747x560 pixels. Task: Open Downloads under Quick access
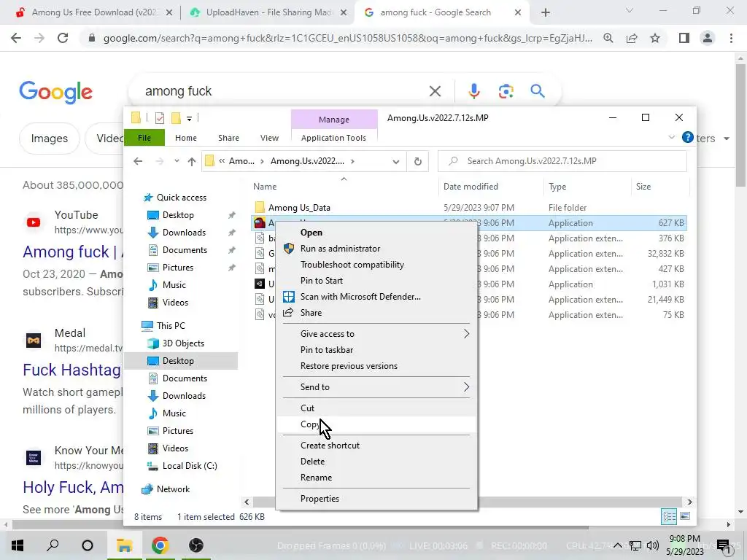coord(184,233)
